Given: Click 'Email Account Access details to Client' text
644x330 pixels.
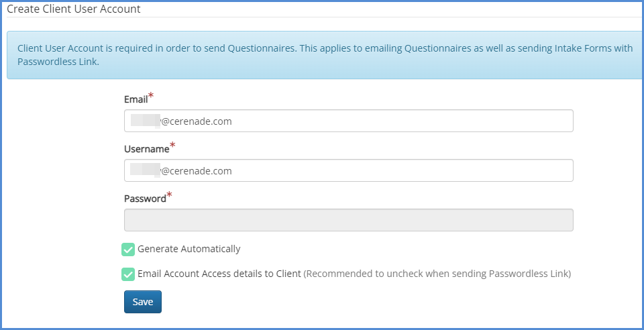Looking at the screenshot, I should coord(219,274).
